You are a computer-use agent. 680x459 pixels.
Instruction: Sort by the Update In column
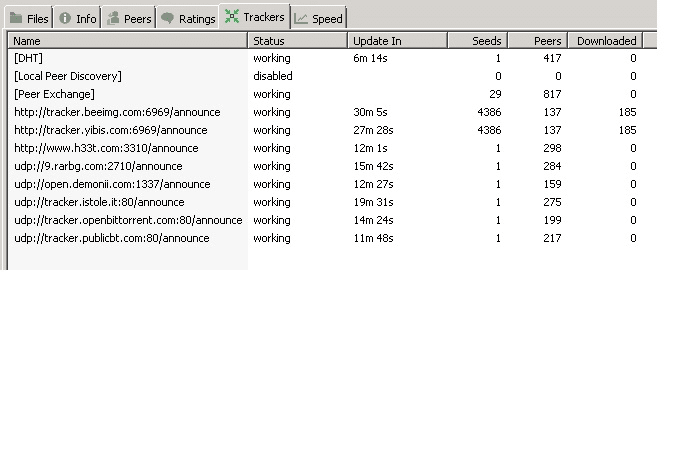[398, 41]
